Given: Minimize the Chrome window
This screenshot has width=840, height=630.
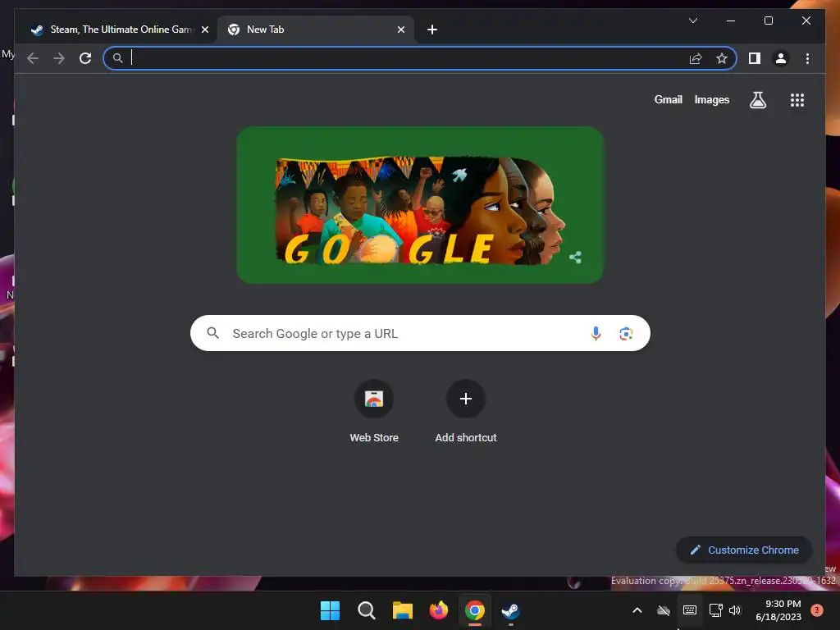Looking at the screenshot, I should click(x=731, y=21).
